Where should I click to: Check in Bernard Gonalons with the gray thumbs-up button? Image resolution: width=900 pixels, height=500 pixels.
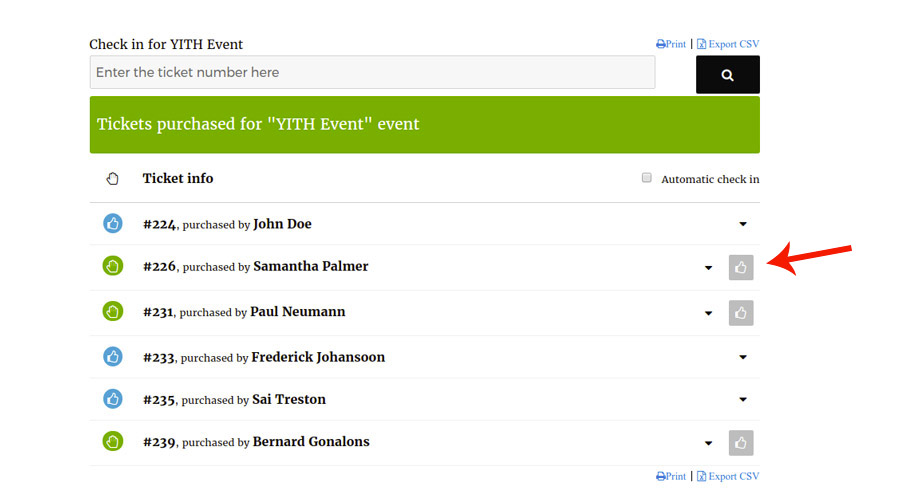[741, 442]
